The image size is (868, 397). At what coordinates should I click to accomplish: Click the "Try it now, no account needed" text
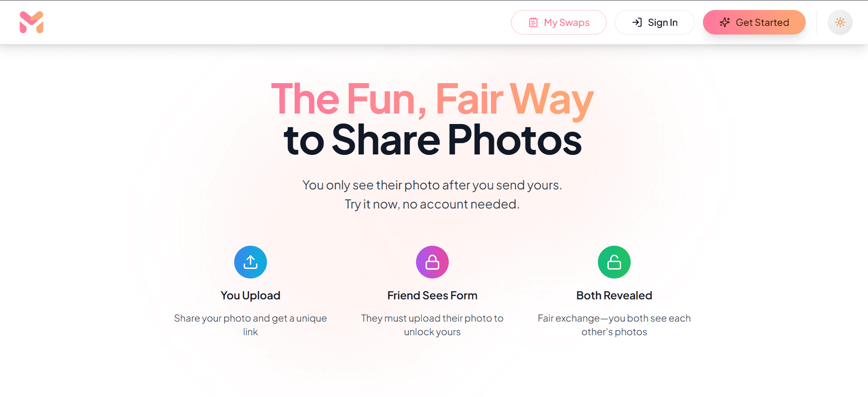[432, 204]
